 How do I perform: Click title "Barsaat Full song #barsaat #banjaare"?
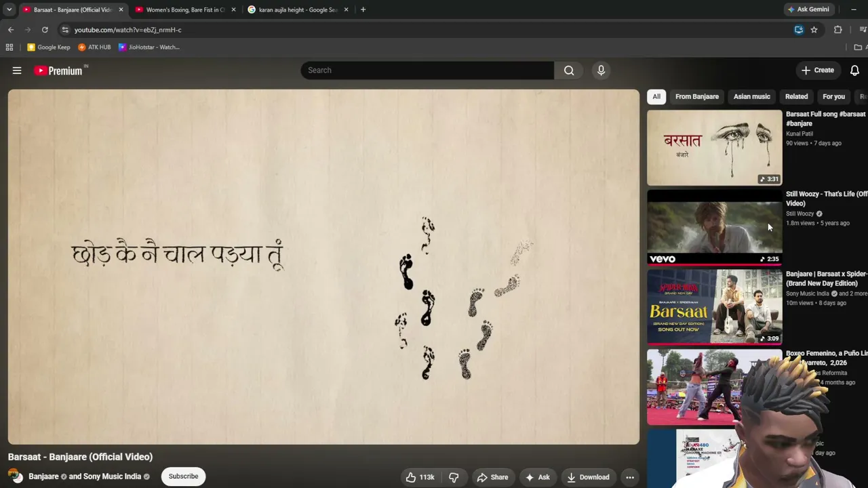click(x=826, y=119)
